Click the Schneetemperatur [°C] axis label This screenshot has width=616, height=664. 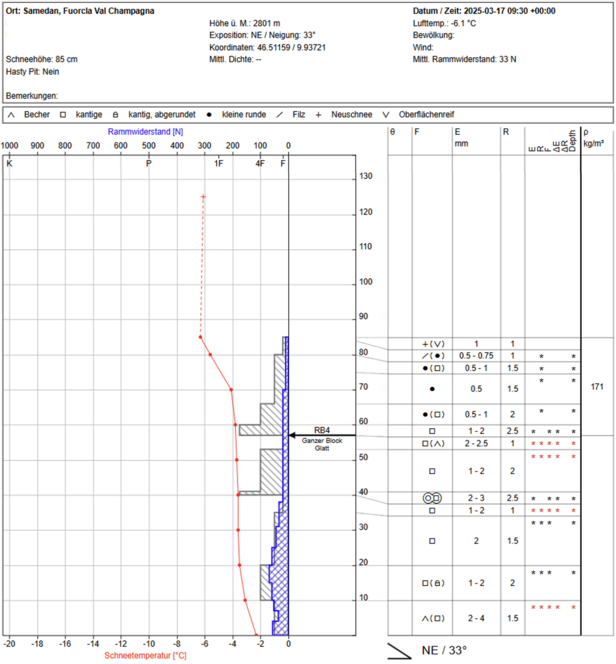point(145,655)
